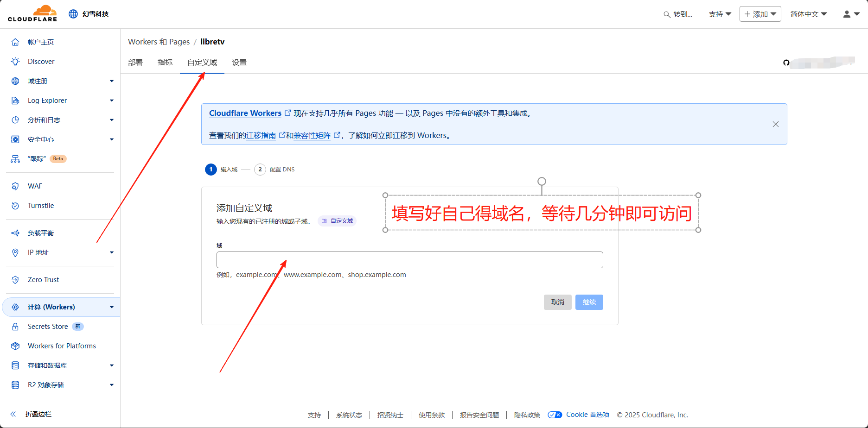Open the Workers 和 Pages breadcrumb
Image resolution: width=868 pixels, height=428 pixels.
159,42
